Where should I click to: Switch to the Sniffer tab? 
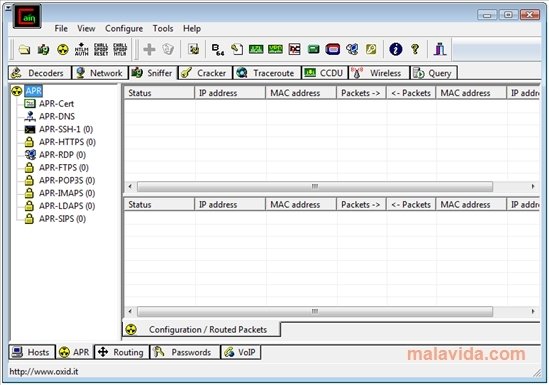click(x=153, y=73)
